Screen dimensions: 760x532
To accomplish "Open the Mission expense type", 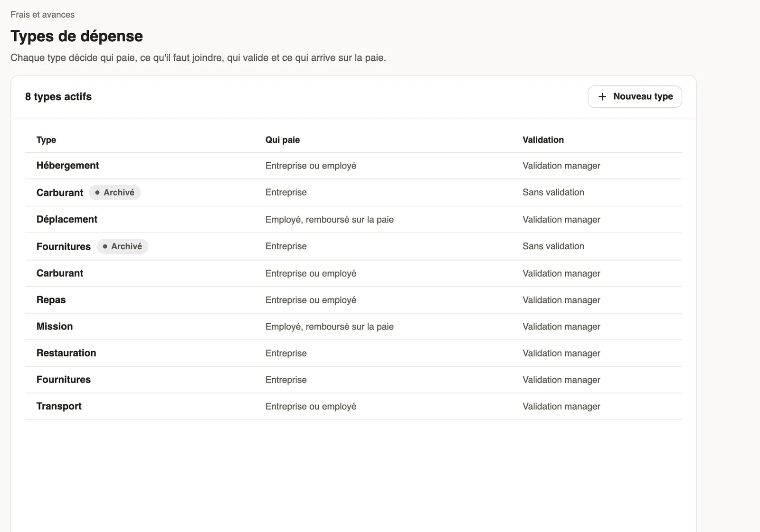I will [x=353, y=327].
